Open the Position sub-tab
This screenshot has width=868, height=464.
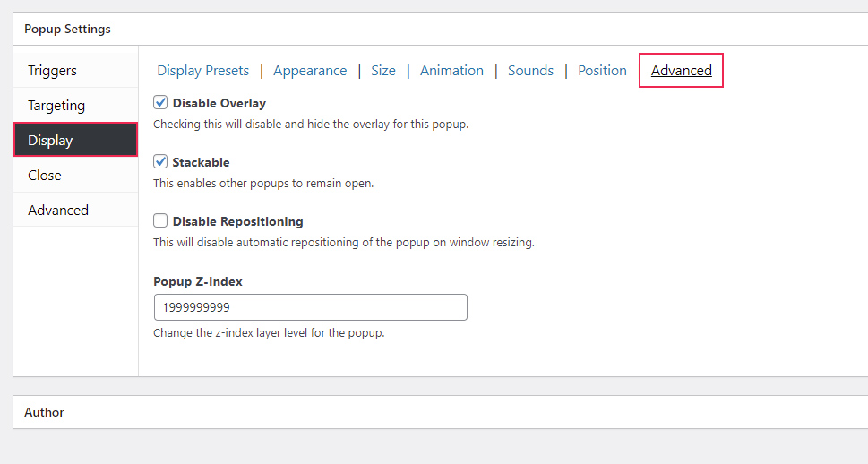pos(602,71)
